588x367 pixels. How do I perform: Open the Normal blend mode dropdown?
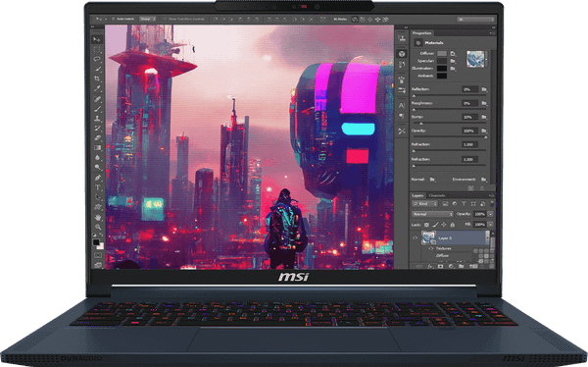click(x=432, y=214)
